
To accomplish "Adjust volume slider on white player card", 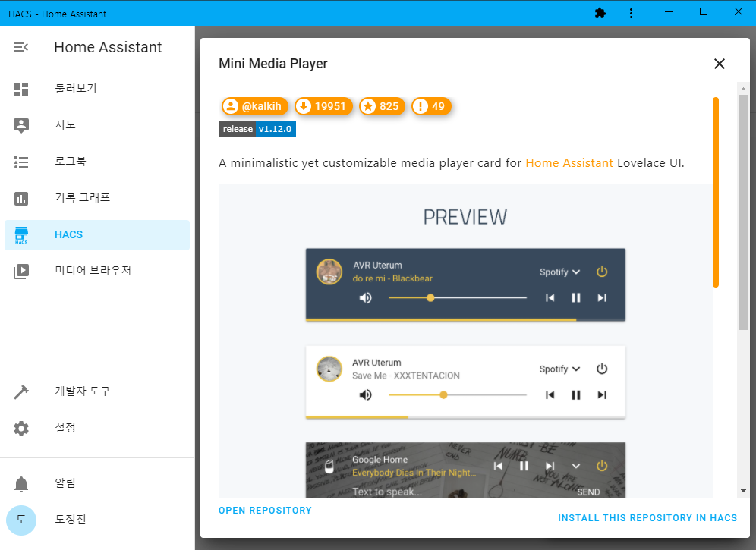I will pyautogui.click(x=458, y=395).
